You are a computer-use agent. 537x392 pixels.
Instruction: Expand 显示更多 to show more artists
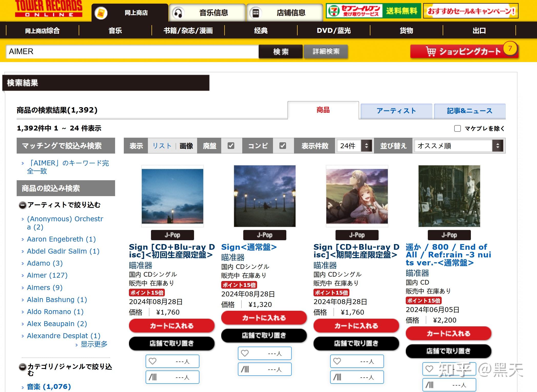click(x=94, y=344)
